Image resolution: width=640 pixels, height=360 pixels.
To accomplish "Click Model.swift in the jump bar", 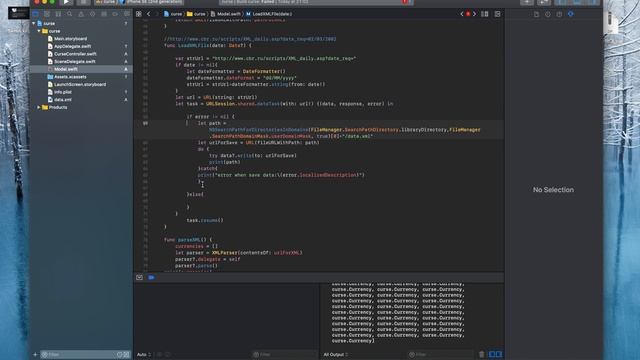I will pyautogui.click(x=226, y=14).
